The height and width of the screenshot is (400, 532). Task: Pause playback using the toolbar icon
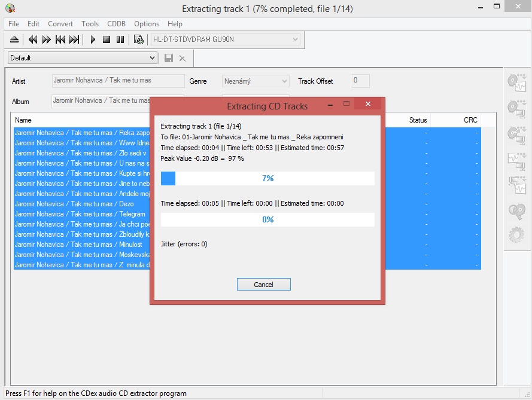click(x=120, y=39)
